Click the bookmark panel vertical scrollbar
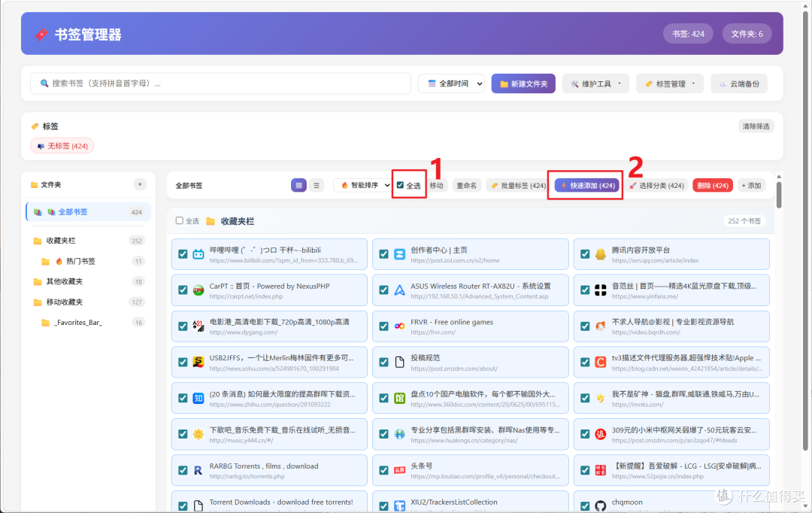This screenshot has height=513, width=812. click(779, 194)
